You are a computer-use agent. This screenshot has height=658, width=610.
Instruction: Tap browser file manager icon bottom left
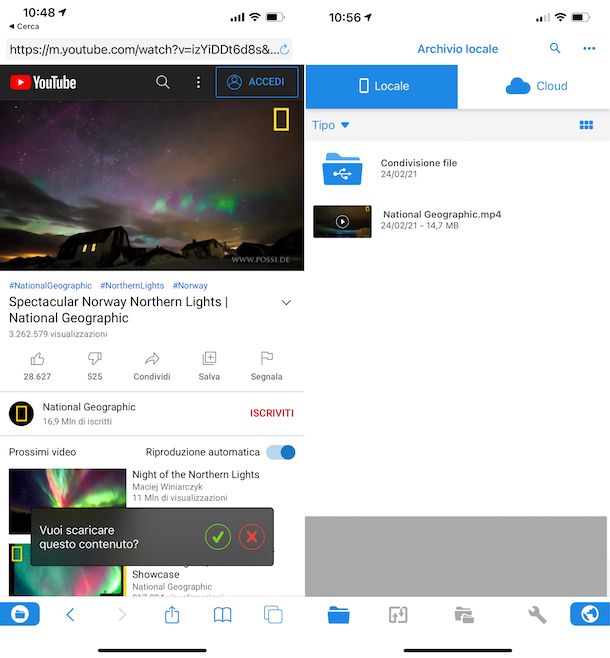pyautogui.click(x=20, y=614)
